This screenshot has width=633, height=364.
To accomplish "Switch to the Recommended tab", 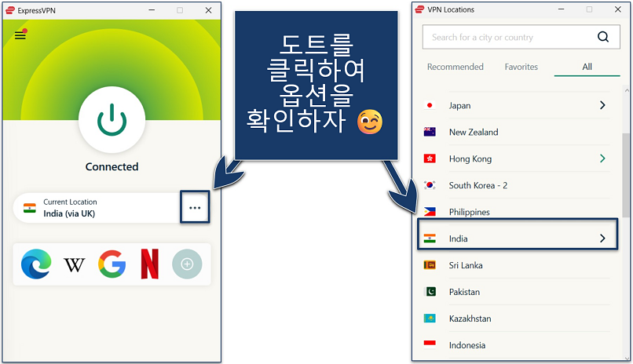I will 455,67.
